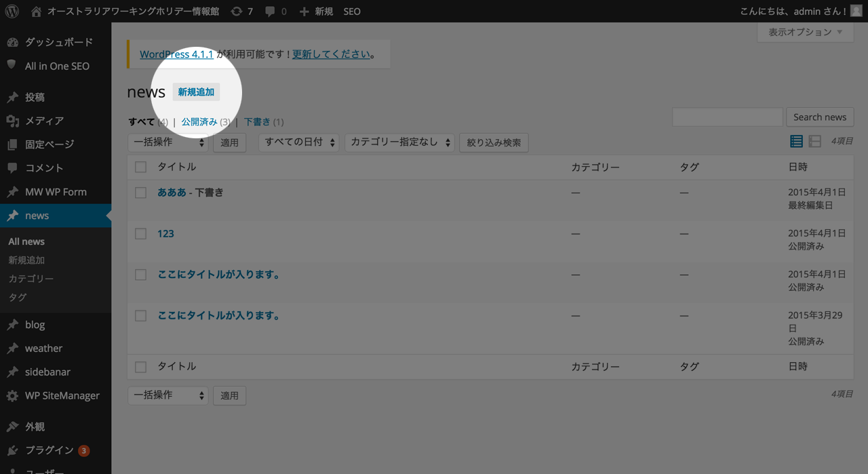
Task: Click the 投稿 pin icon
Action: [x=12, y=97]
